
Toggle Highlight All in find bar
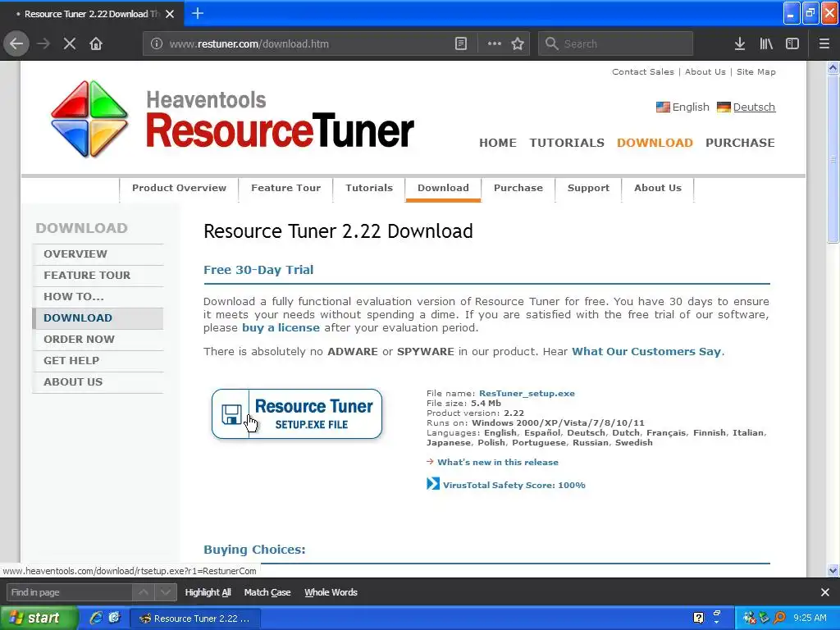[x=208, y=592]
